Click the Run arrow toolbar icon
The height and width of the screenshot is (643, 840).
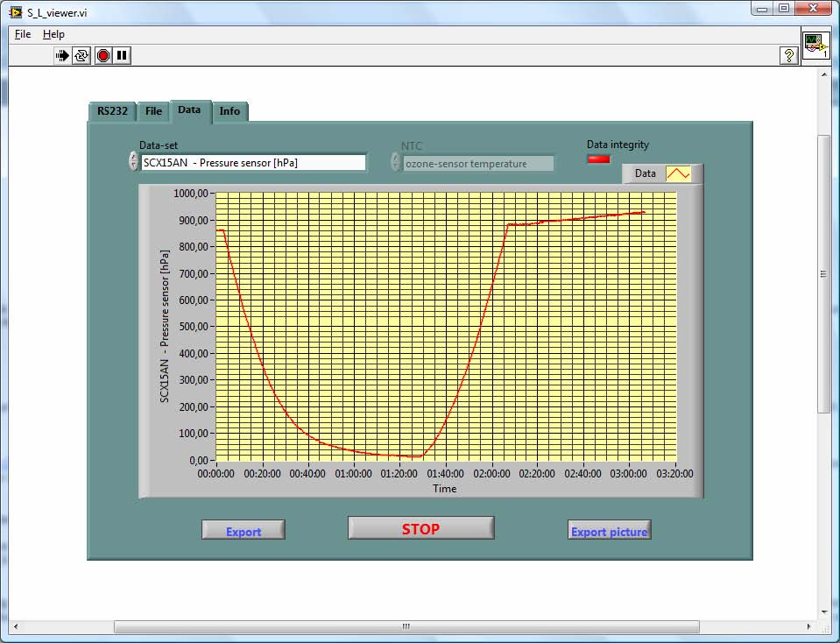point(63,55)
